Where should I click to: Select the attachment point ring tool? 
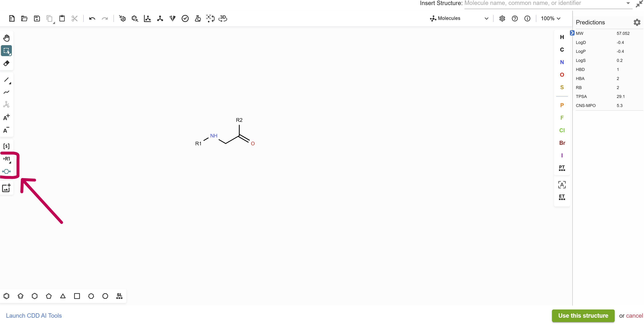click(x=6, y=171)
